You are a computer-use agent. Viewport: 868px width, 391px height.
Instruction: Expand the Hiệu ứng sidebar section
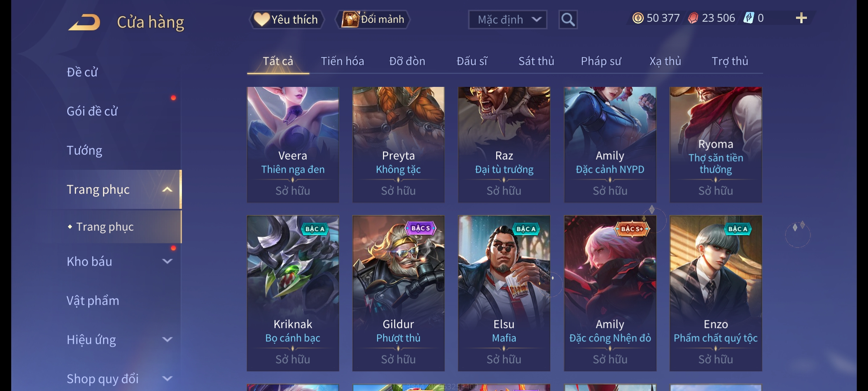(167, 339)
